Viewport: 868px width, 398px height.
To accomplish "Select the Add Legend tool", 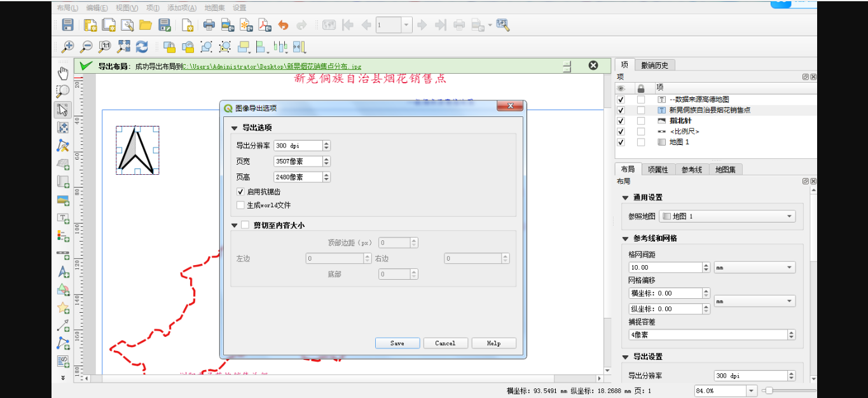I will pos(63,236).
